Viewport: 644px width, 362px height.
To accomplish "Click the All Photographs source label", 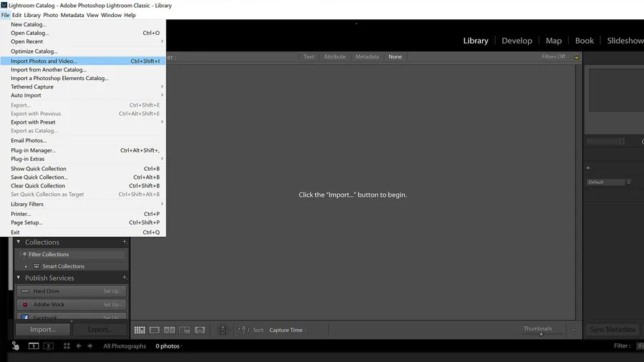I will [x=125, y=346].
